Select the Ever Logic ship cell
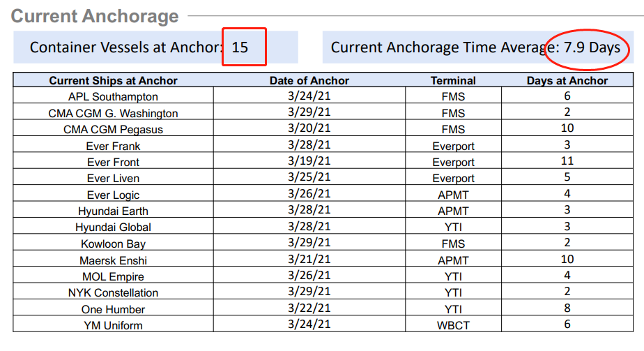 click(113, 195)
